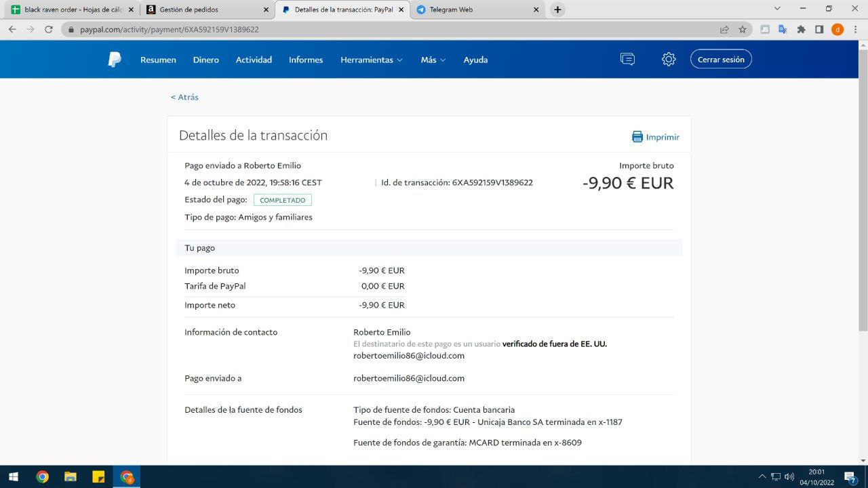Click the share page icon in address bar
Screen dimensions: 868x488
[724, 29]
